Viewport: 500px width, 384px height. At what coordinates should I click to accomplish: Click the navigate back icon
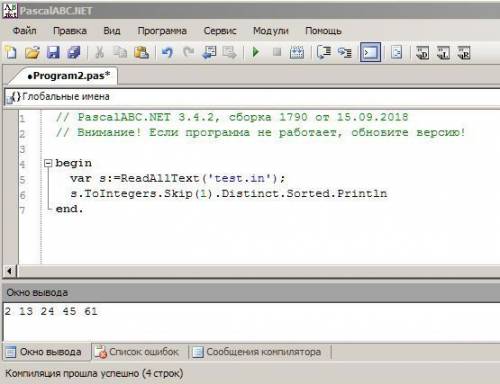(x=209, y=53)
